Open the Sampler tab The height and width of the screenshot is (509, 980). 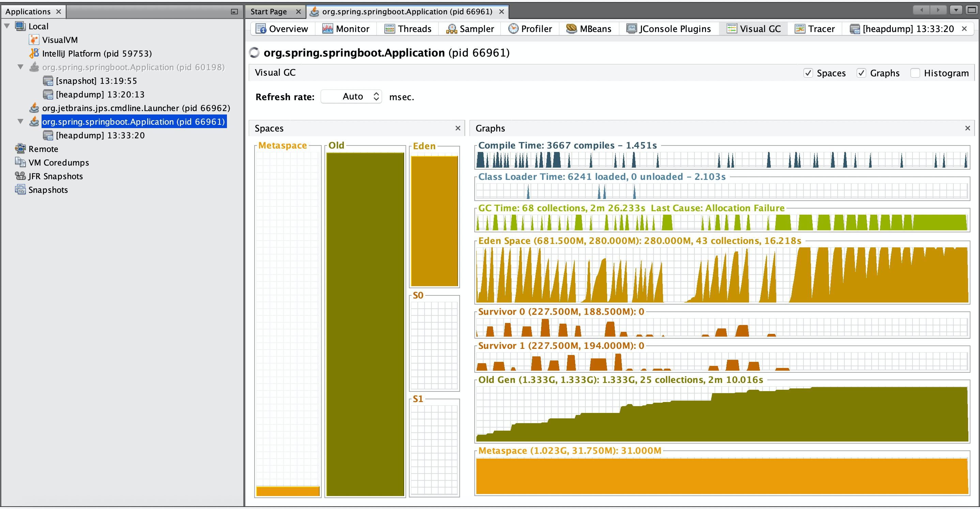pos(470,29)
